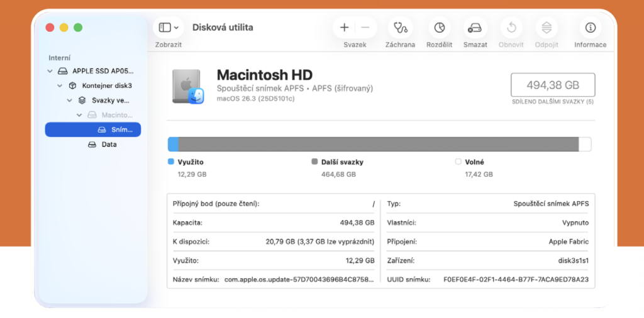Collapse the greyed Macintosh volume chevron
The width and height of the screenshot is (644, 318).
point(79,115)
